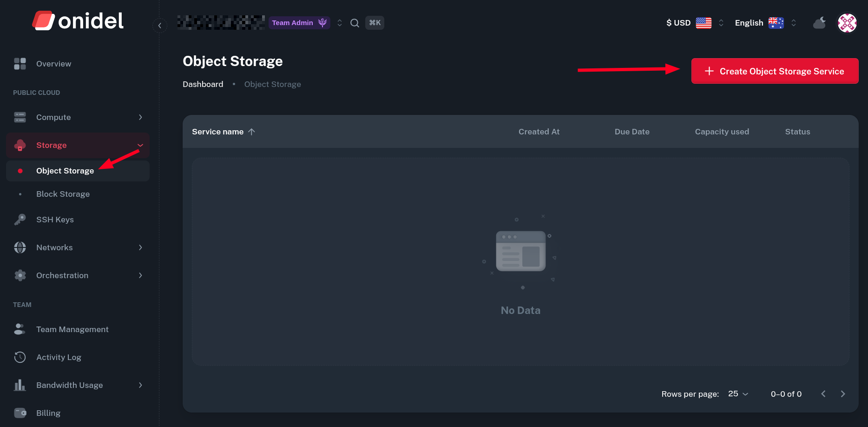
Task: Click the user avatar icon
Action: click(x=847, y=23)
